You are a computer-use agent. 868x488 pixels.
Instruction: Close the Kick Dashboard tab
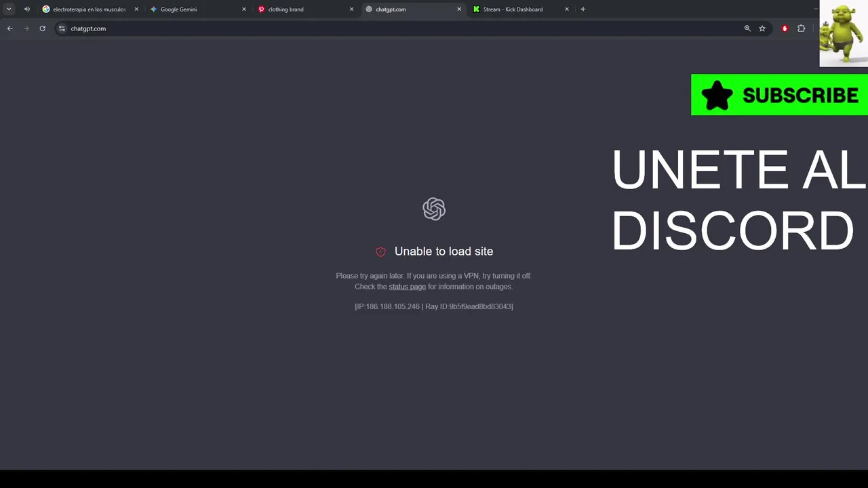tap(567, 9)
